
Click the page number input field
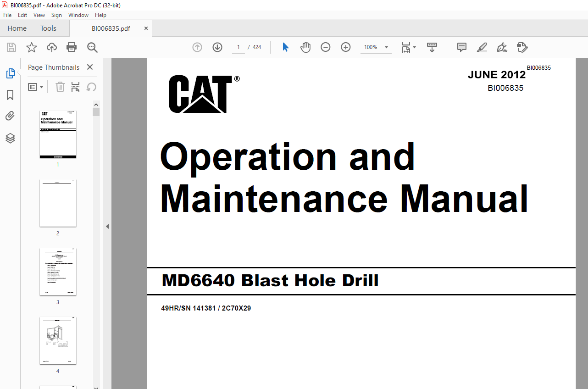[239, 47]
